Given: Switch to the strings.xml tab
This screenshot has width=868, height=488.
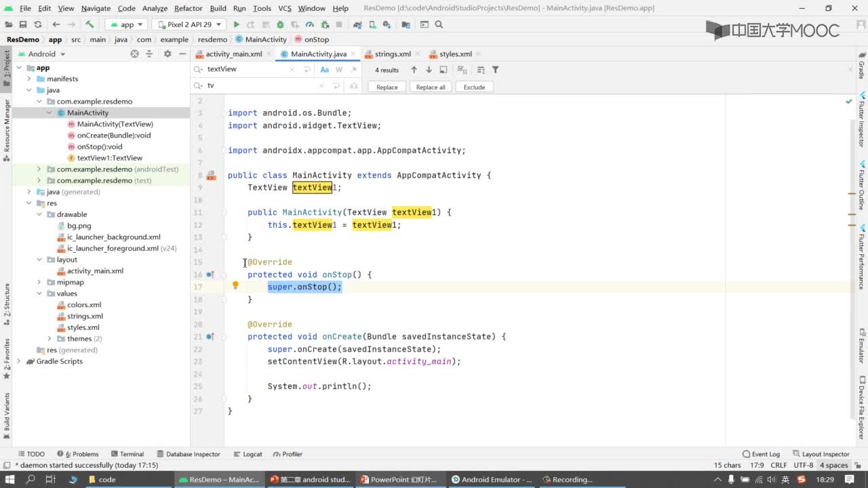Looking at the screenshot, I should coord(393,54).
